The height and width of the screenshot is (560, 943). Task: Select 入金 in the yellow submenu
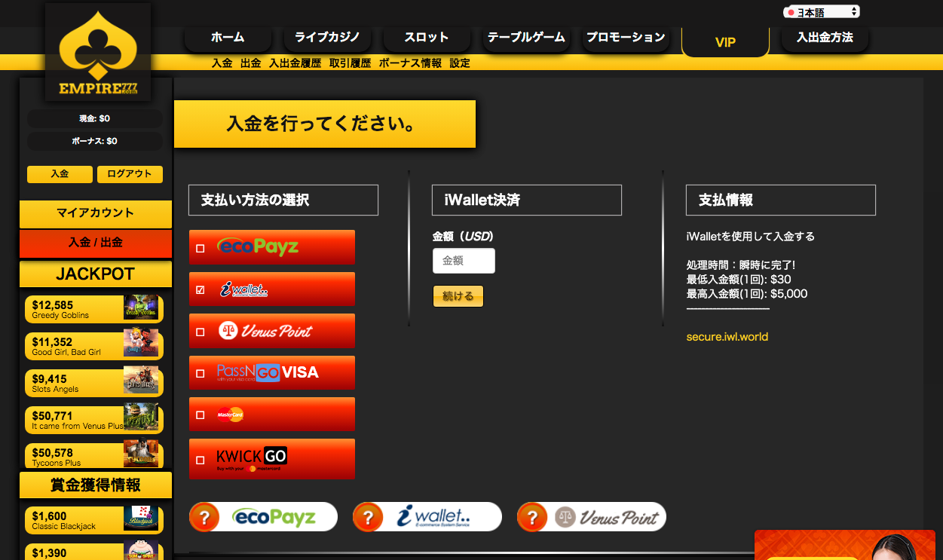click(x=222, y=63)
